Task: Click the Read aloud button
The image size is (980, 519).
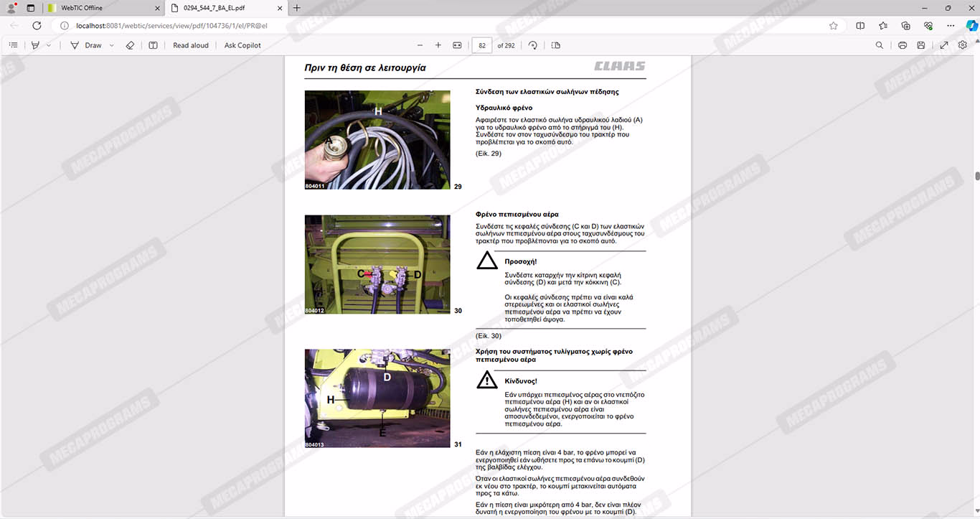Action: [x=191, y=45]
